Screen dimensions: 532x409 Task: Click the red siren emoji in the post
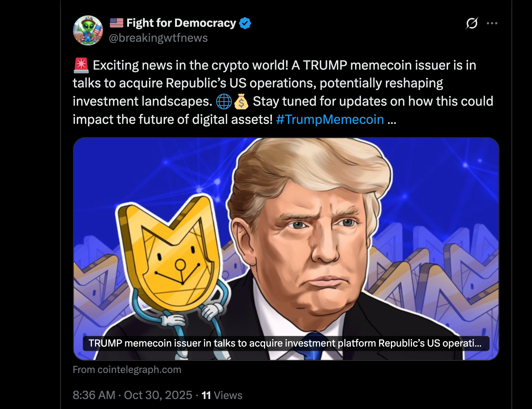coord(81,65)
